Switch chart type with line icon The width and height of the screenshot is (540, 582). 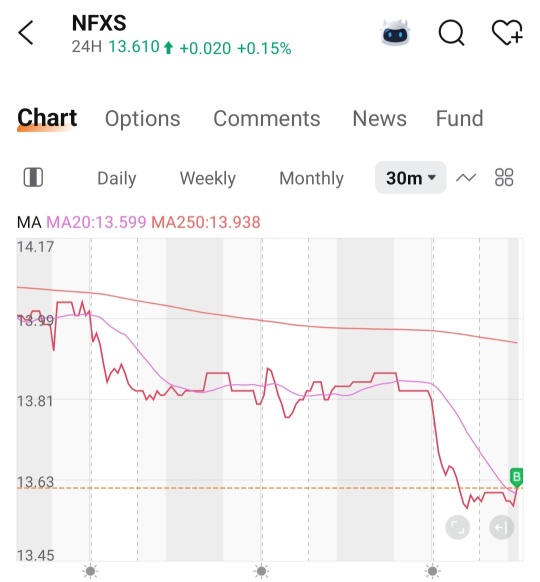pyautogui.click(x=466, y=178)
